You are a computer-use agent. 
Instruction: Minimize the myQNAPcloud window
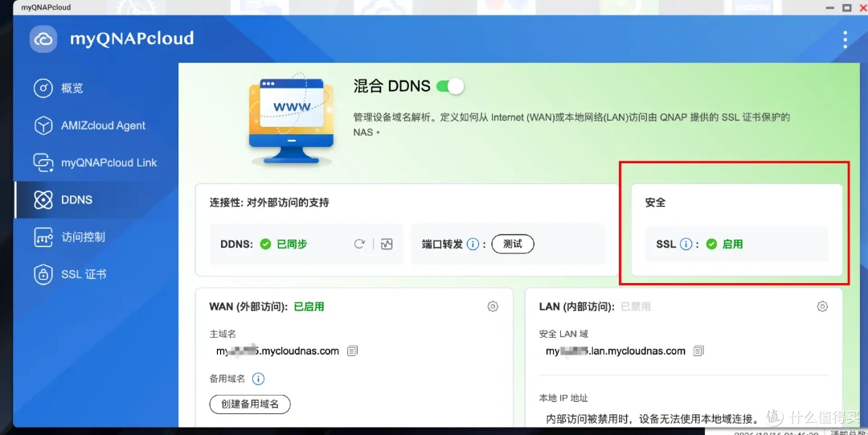(829, 8)
